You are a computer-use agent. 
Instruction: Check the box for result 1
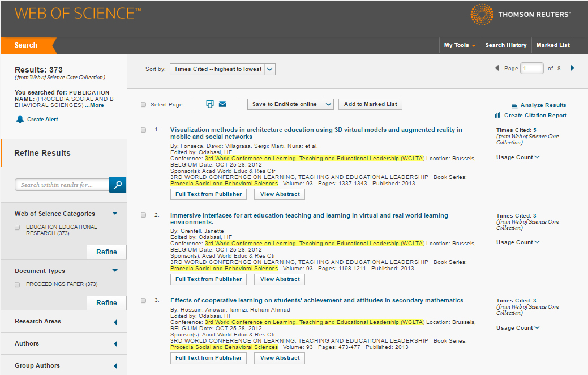[143, 130]
